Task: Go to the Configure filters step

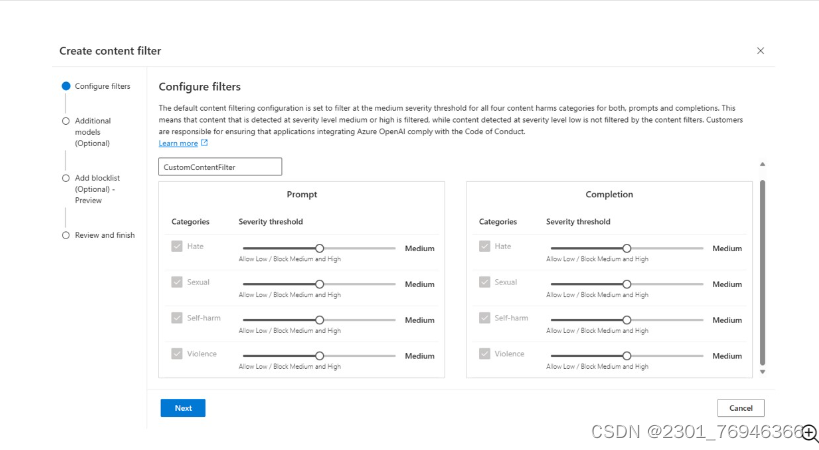Action: pos(102,86)
